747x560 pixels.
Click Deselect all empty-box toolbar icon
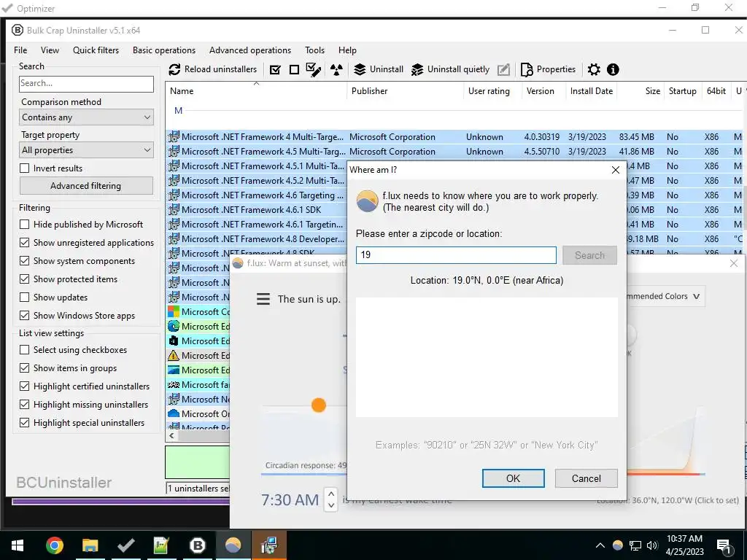point(294,70)
